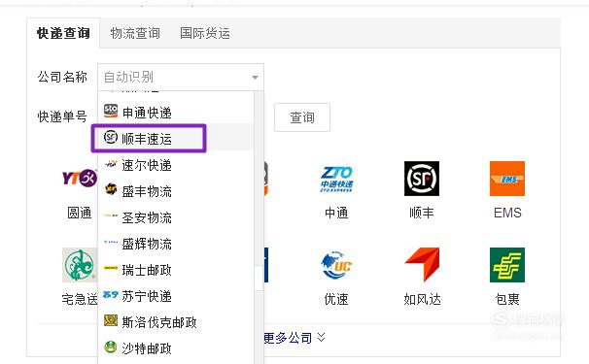Click the 宅急送 monkey logo icon
Screen dimensions: 589x364
pos(80,265)
